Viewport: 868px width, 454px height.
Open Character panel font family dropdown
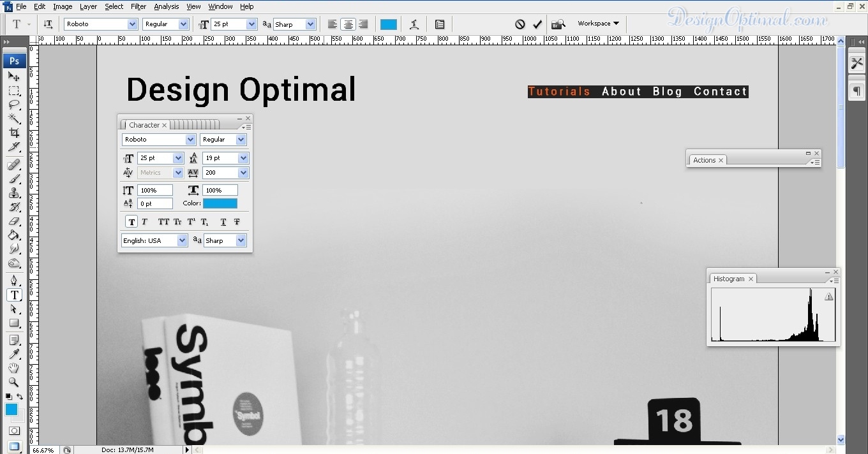(190, 140)
